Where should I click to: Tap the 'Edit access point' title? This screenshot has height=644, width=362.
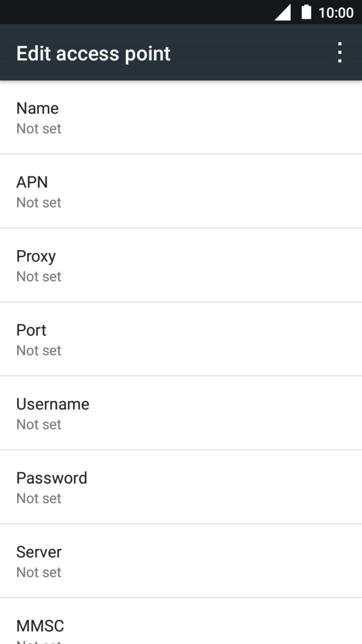[x=93, y=54]
